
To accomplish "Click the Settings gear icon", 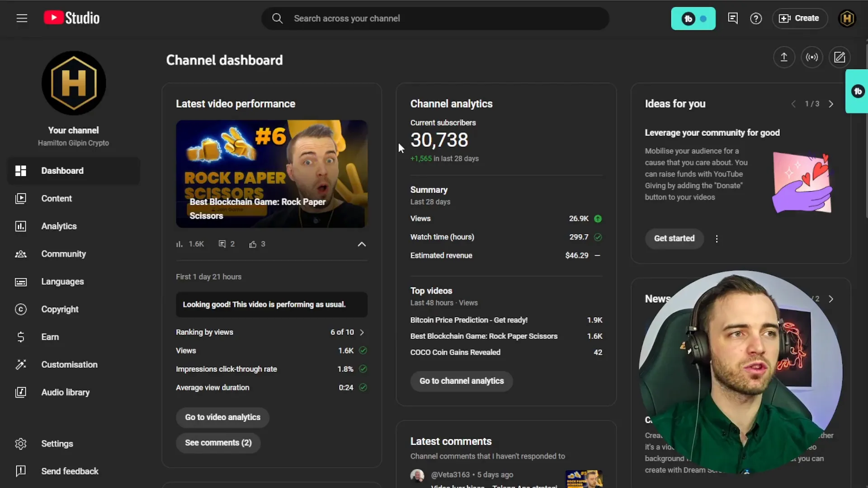I will [21, 444].
